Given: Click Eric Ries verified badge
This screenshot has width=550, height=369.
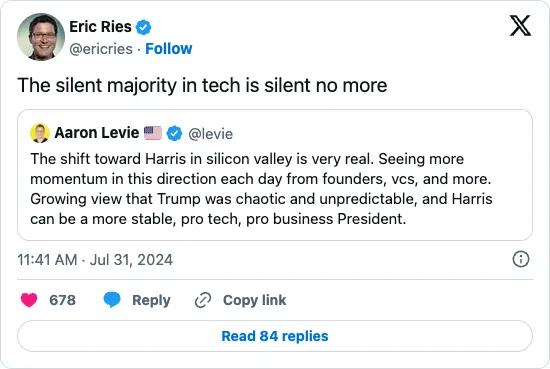Looking at the screenshot, I should click(x=143, y=27).
